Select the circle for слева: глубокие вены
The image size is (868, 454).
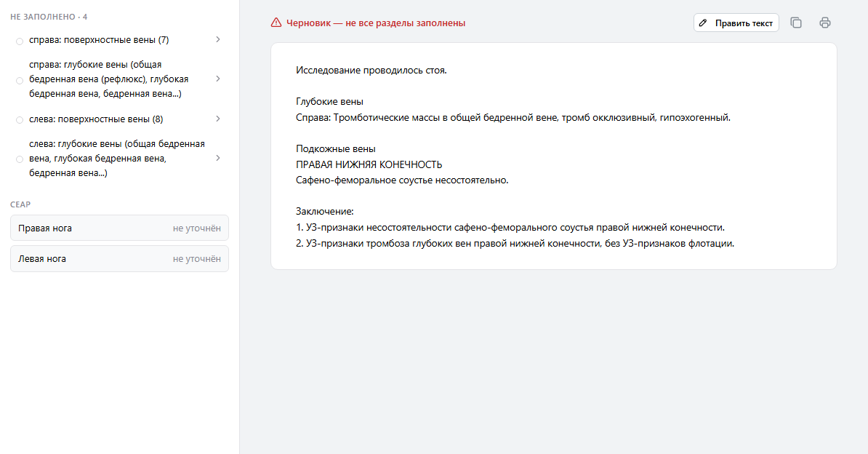pyautogui.click(x=20, y=159)
